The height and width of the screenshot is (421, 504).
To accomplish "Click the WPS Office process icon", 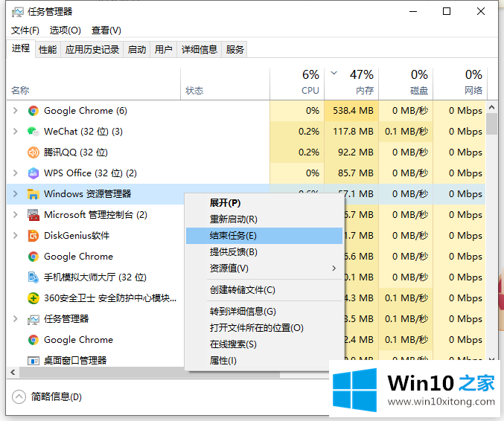I will point(33,173).
